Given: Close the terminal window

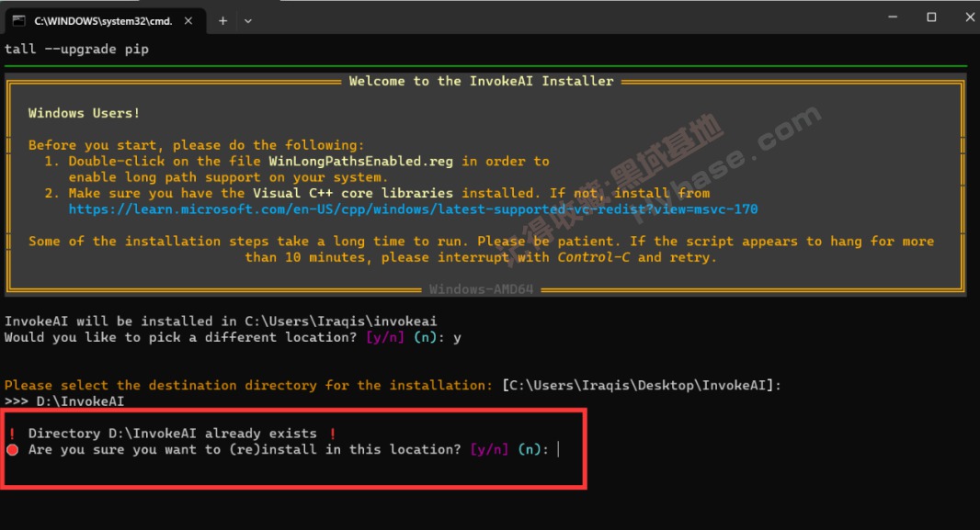Looking at the screenshot, I should 969,17.
